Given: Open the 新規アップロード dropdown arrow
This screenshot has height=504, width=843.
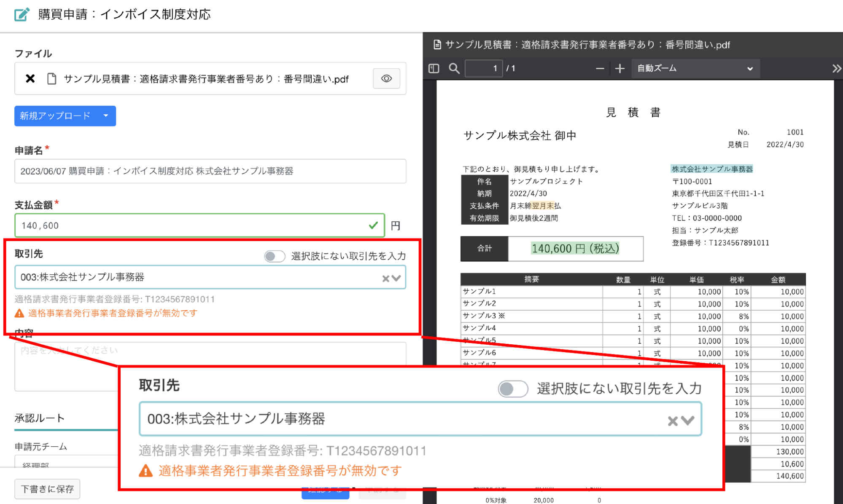Looking at the screenshot, I should tap(106, 115).
